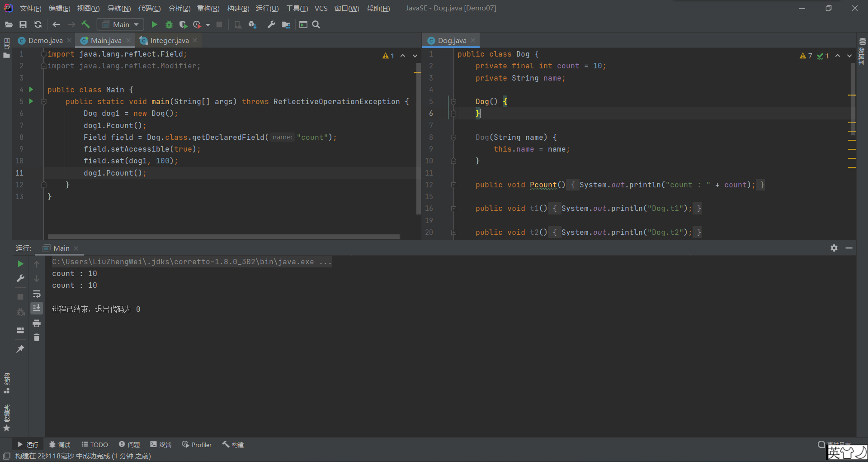The width and height of the screenshot is (868, 462).
Task: Click gutter run arrow beside class Main
Action: (31, 89)
